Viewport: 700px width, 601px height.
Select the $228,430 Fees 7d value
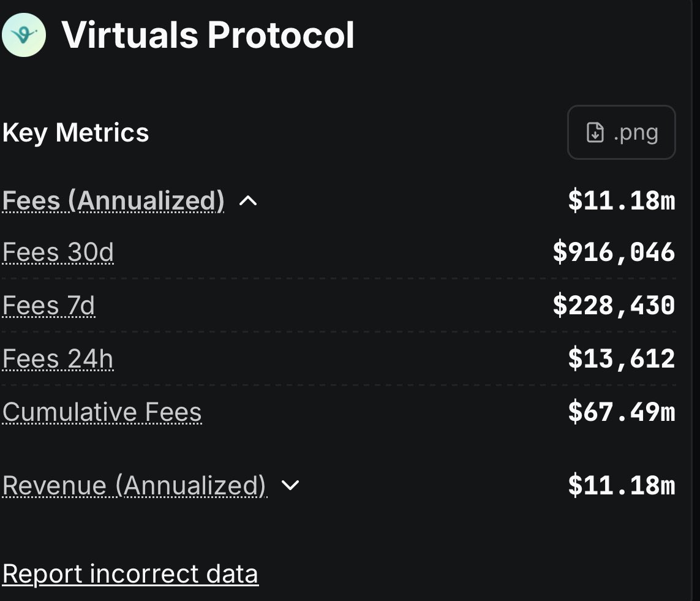click(x=614, y=306)
